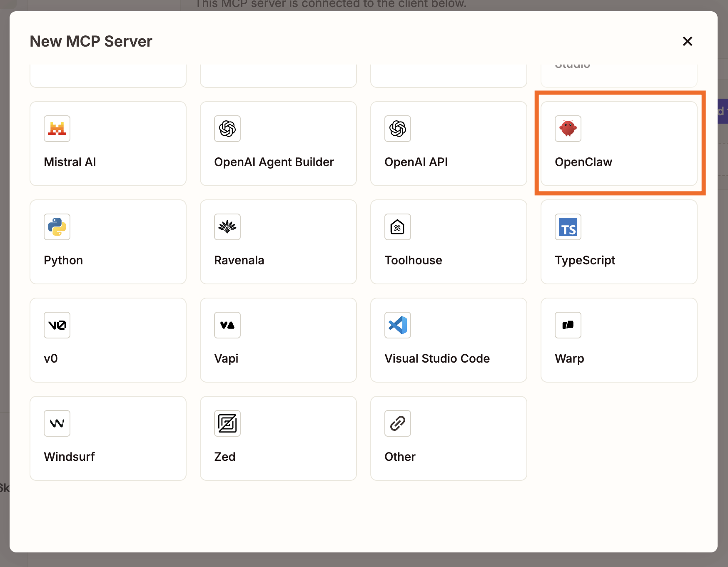Choose Other as the MCP client
The image size is (728, 567).
(x=448, y=438)
